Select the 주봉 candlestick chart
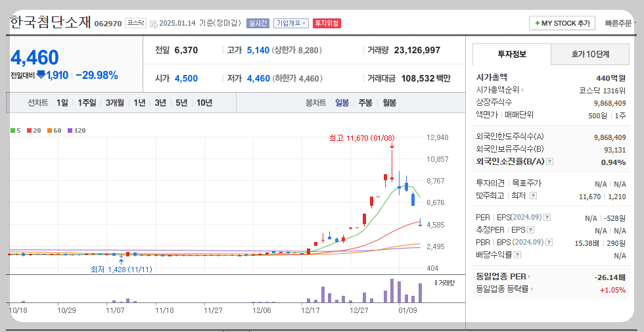 tap(365, 103)
